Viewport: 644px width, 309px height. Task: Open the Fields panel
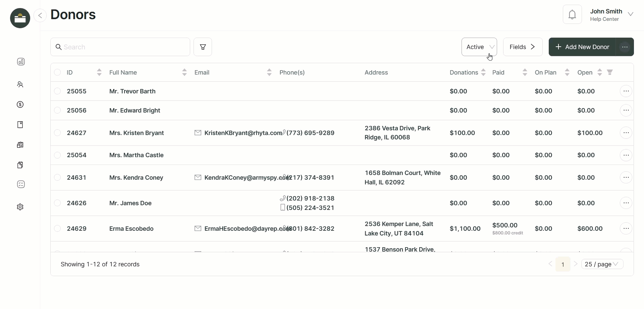pyautogui.click(x=522, y=47)
